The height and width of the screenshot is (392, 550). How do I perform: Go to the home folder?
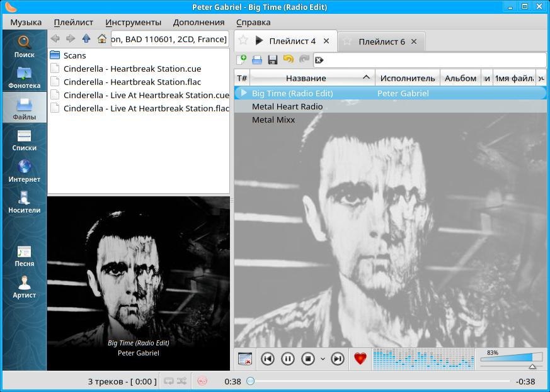pyautogui.click(x=101, y=38)
